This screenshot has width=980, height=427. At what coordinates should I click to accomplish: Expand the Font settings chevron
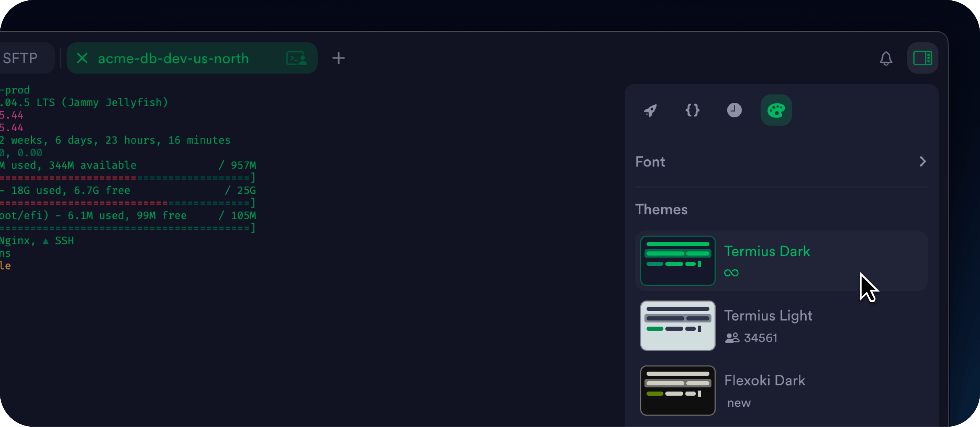923,162
